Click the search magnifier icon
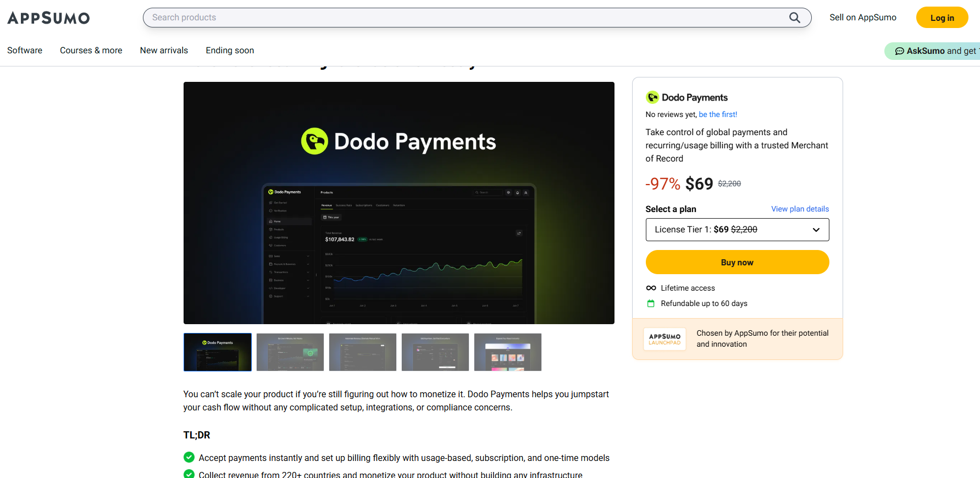Viewport: 980px width, 478px height. coord(794,18)
